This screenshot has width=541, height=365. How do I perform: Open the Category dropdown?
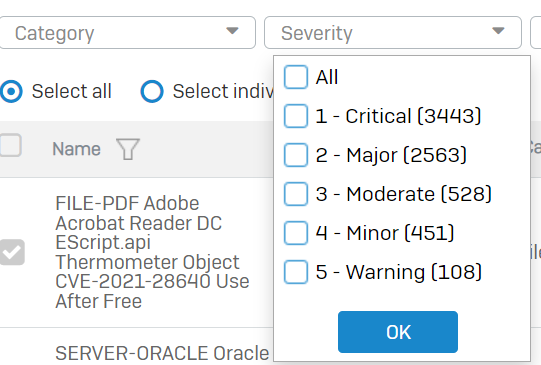(x=127, y=32)
